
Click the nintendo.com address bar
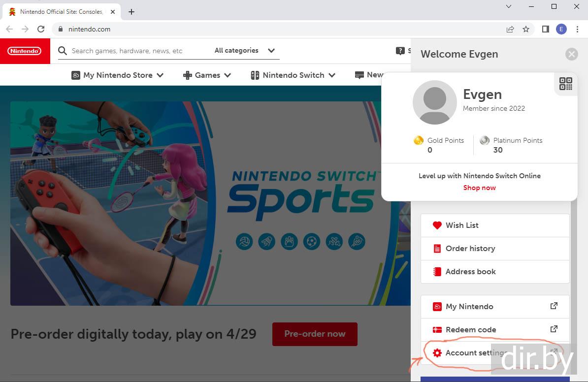[x=277, y=29]
